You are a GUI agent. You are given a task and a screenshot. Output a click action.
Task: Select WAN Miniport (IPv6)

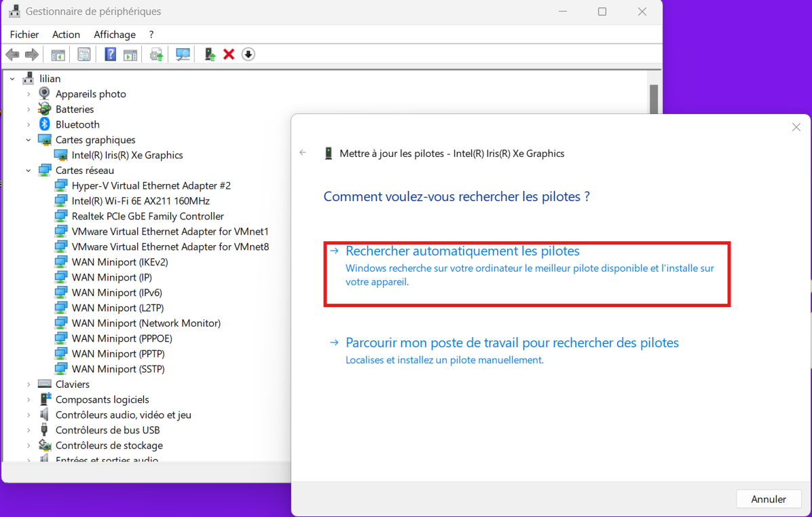(117, 293)
